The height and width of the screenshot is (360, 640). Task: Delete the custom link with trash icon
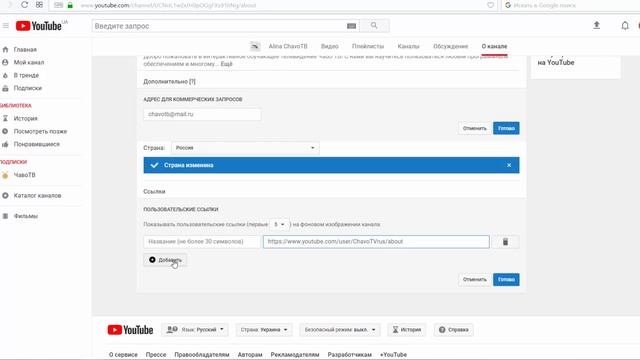point(505,242)
